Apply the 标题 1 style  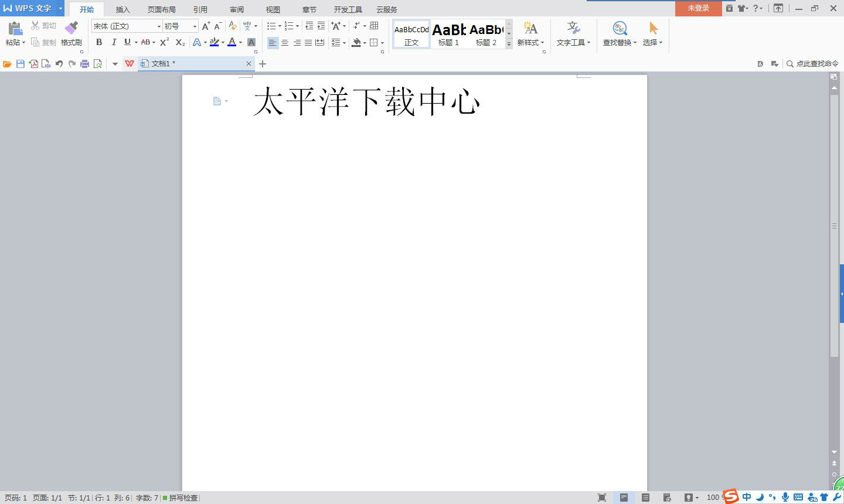click(449, 34)
